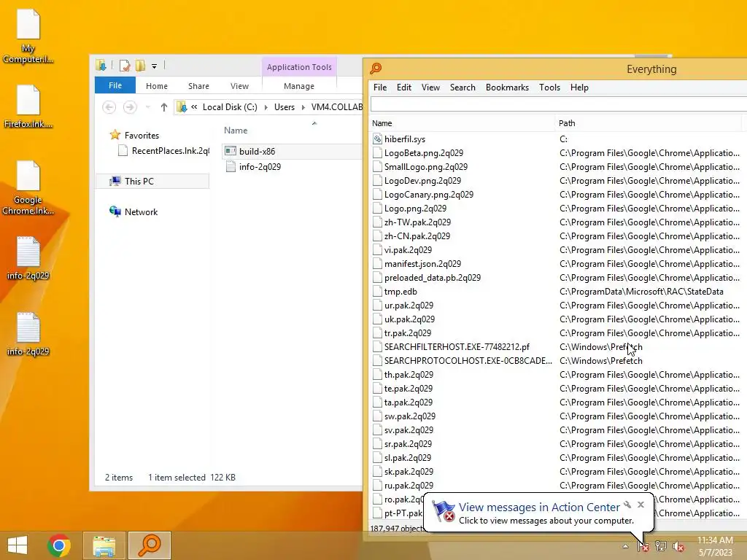
Task: Click the hidden breadcrumb chevron in address bar
Action: click(x=194, y=107)
